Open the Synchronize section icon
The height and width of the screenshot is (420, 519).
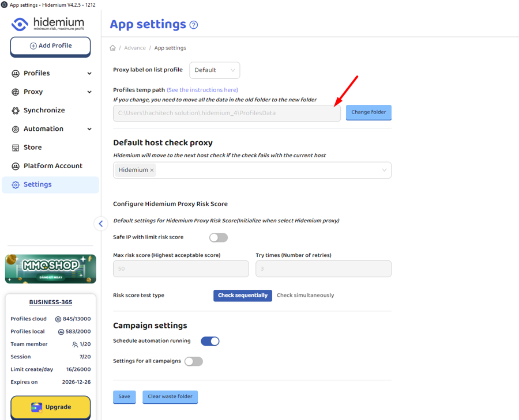pyautogui.click(x=16, y=111)
